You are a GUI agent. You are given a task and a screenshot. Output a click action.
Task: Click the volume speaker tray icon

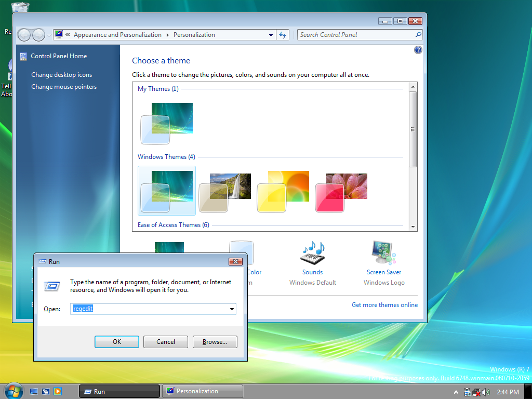(x=486, y=392)
